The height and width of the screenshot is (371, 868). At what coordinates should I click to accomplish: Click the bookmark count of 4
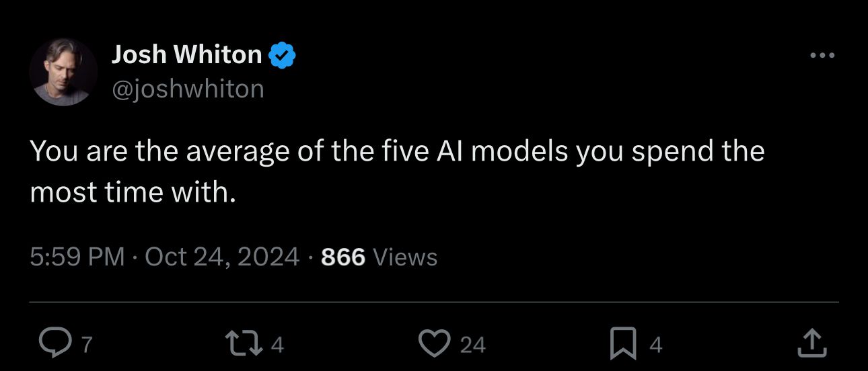656,345
